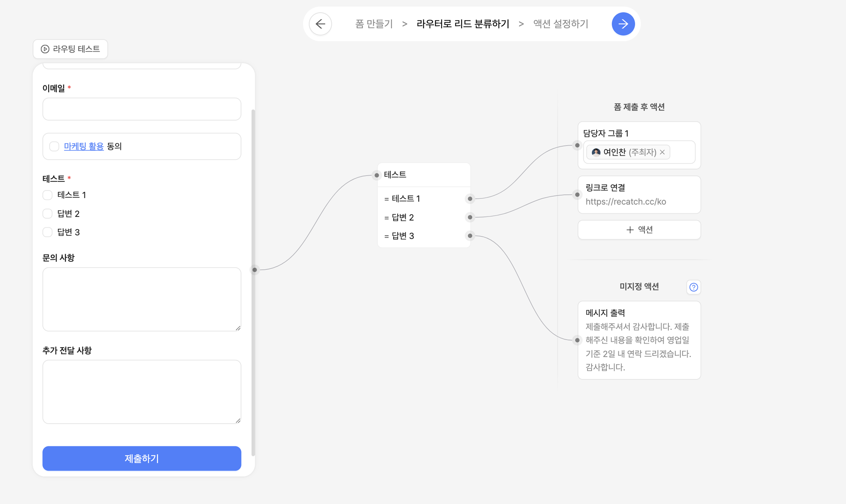The image size is (846, 504).
Task: Check the 마케팅 활용 동의 checkbox
Action: point(54,146)
